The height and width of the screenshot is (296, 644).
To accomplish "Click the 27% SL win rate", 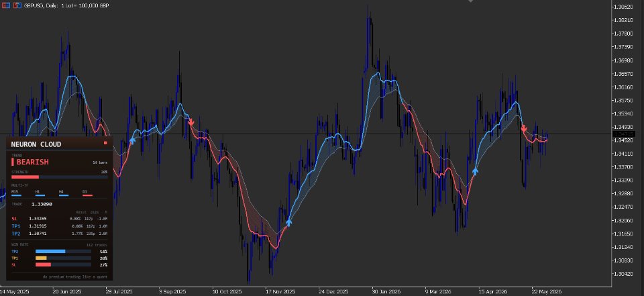I will point(103,264).
